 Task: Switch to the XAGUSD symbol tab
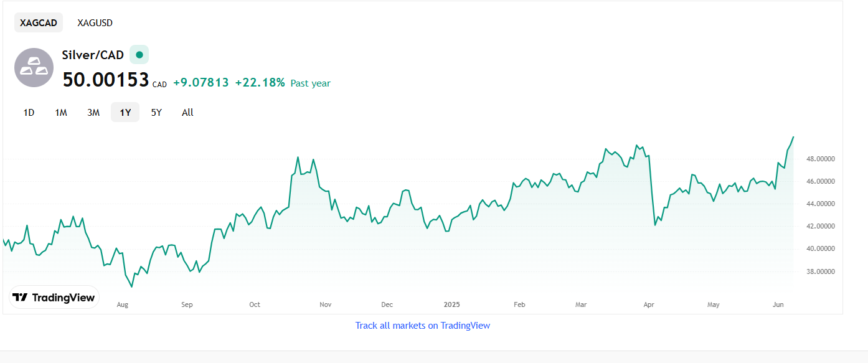point(95,23)
